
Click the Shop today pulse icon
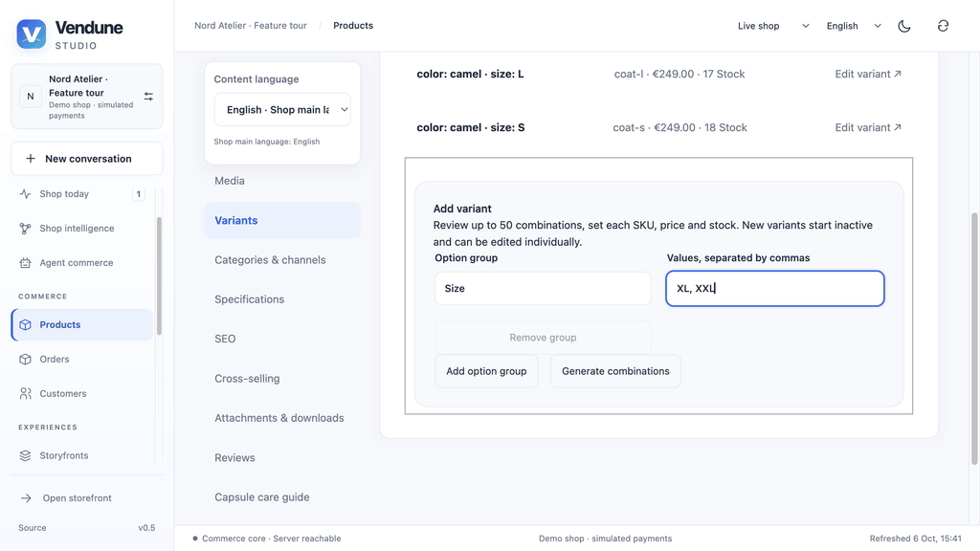pos(25,193)
